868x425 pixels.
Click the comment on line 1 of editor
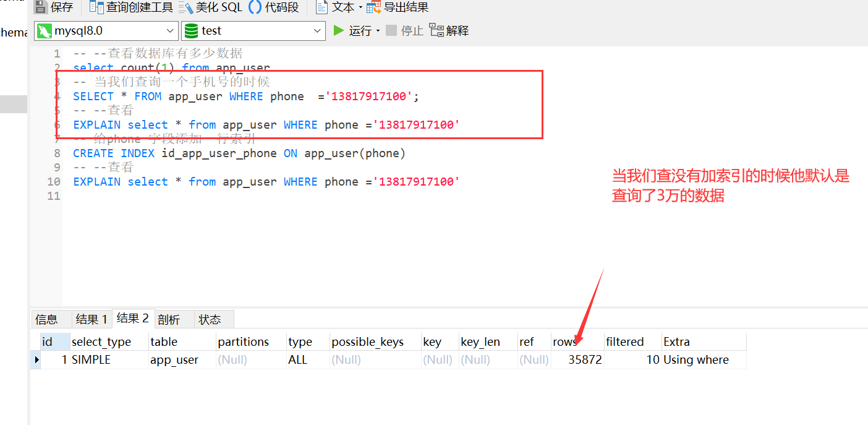(x=158, y=53)
